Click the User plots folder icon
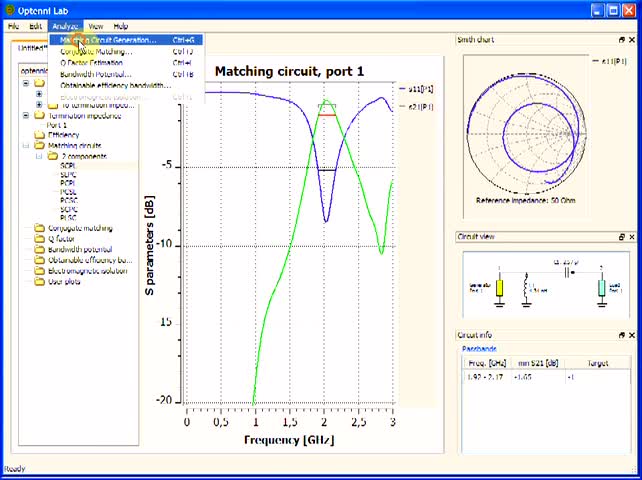This screenshot has height=480, width=642. click(39, 281)
